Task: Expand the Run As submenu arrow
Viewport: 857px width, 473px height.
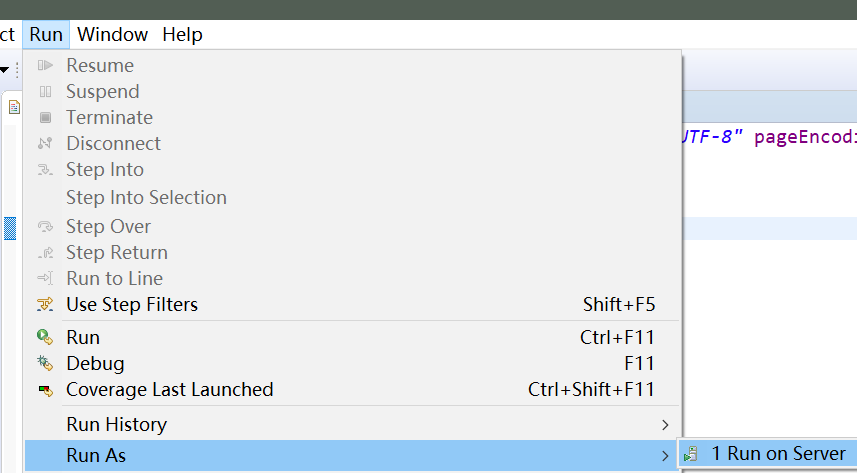Action: point(665,456)
